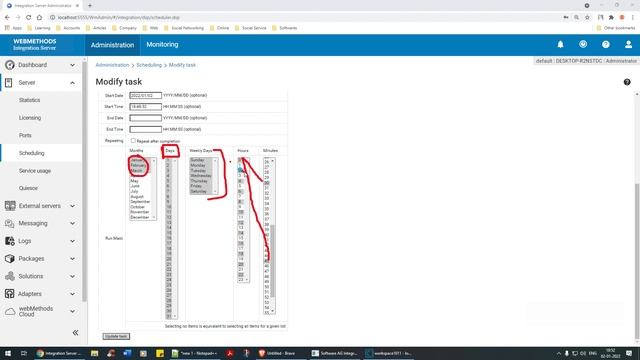This screenshot has height=360, width=640.
Task: Open Service usage in Server menu
Action: point(35,171)
